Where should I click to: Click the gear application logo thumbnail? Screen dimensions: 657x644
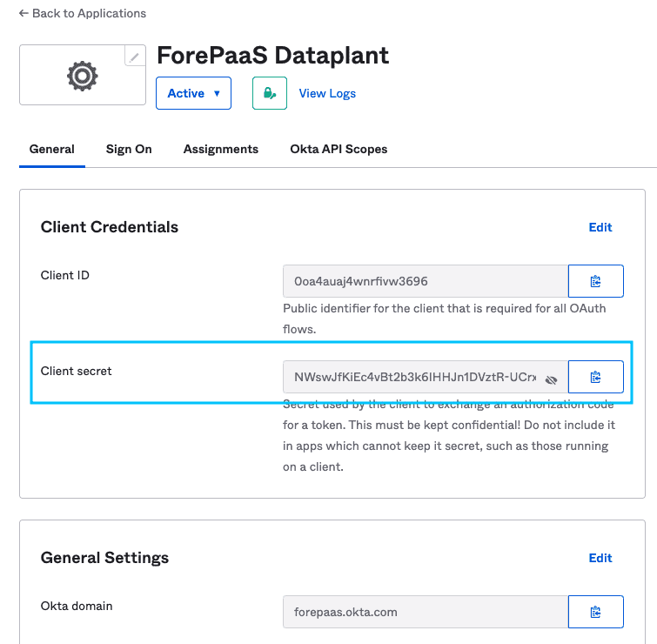83,76
